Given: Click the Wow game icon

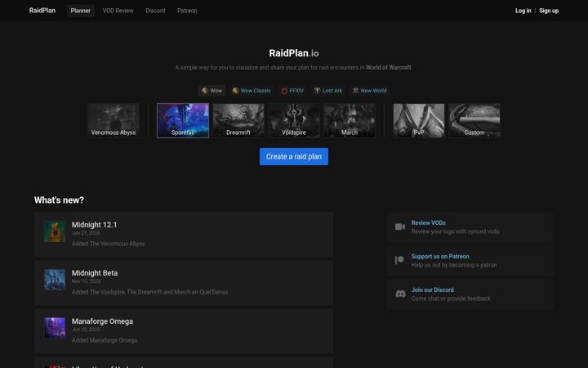Looking at the screenshot, I should pos(205,91).
